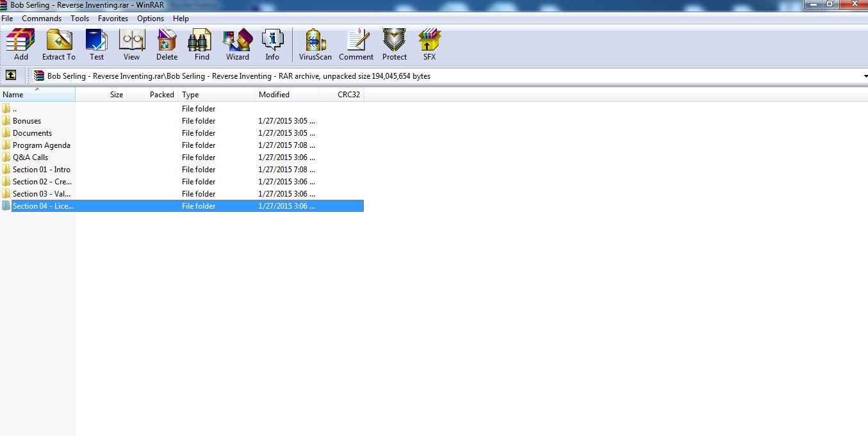Open the View file tool
The image size is (868, 436).
click(x=131, y=45)
